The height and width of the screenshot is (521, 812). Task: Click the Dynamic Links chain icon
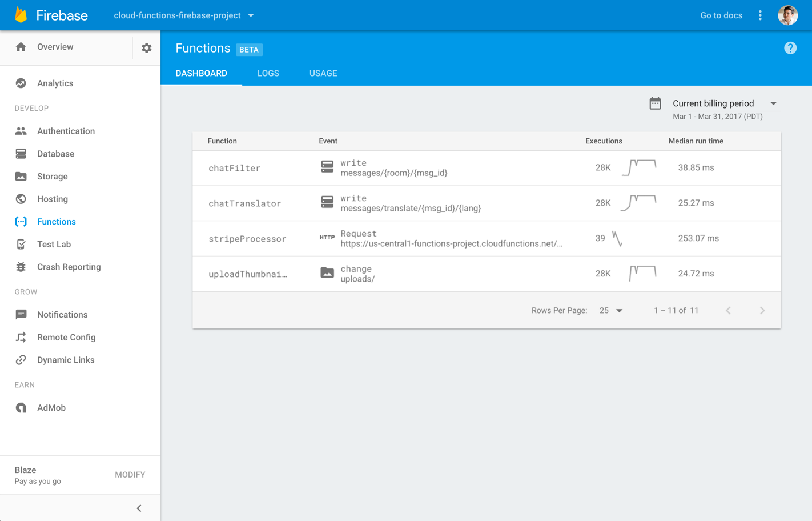pyautogui.click(x=21, y=360)
